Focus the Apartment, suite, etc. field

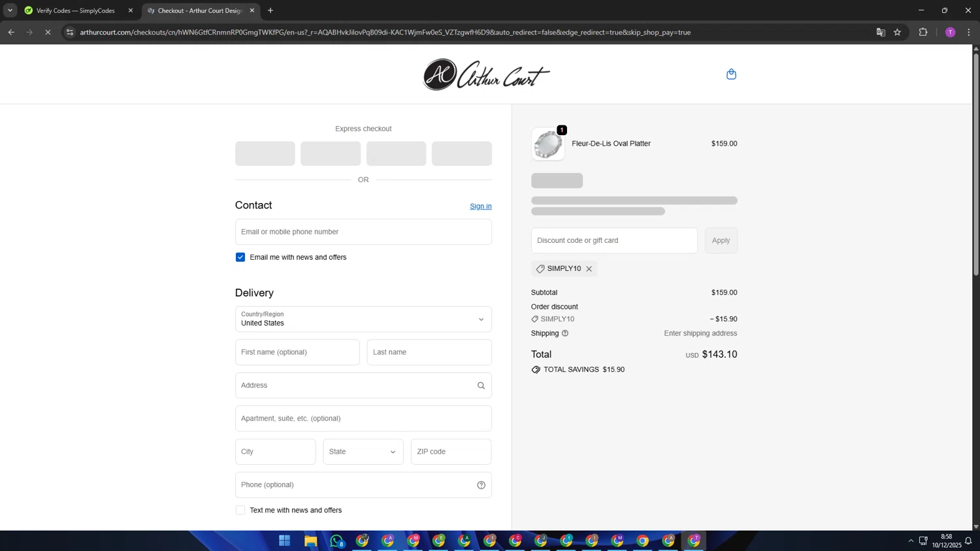pyautogui.click(x=363, y=418)
